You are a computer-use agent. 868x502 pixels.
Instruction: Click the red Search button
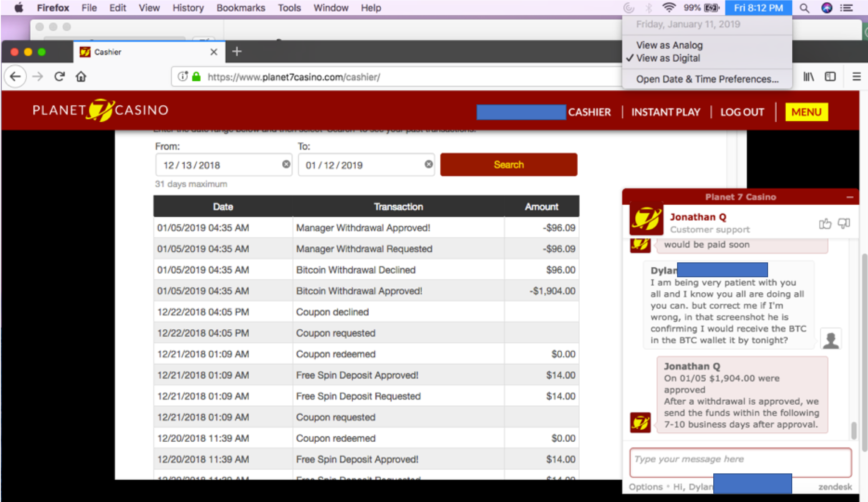coord(509,165)
